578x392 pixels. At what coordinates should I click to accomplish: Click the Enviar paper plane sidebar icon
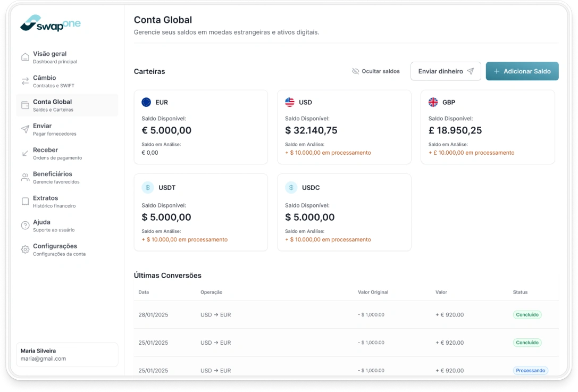click(25, 129)
